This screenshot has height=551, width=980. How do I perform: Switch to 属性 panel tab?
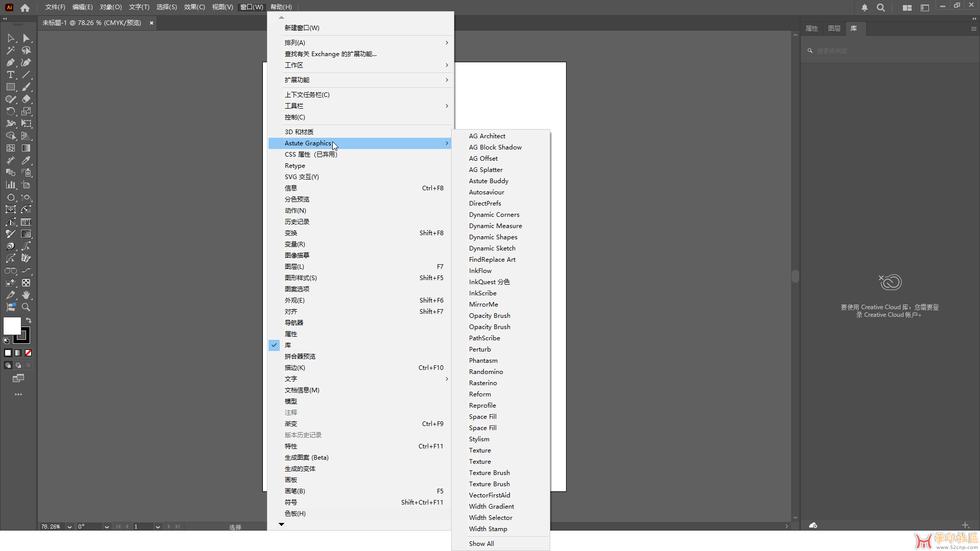[x=812, y=29]
